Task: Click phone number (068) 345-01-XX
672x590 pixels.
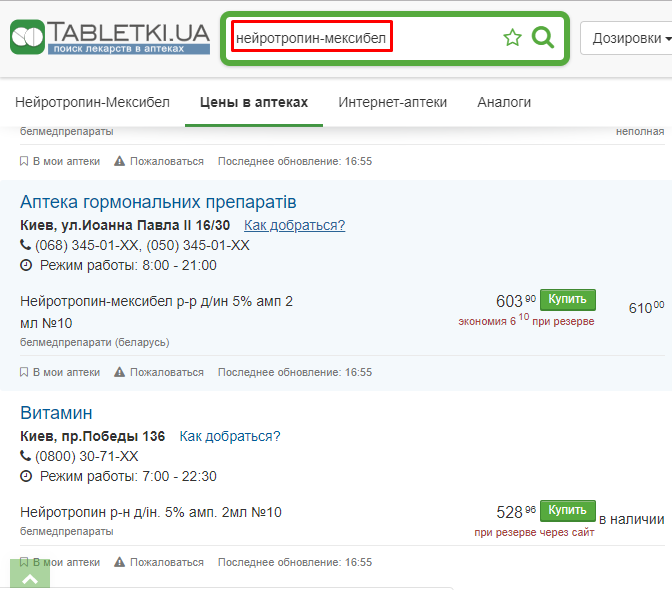Action: pos(87,246)
